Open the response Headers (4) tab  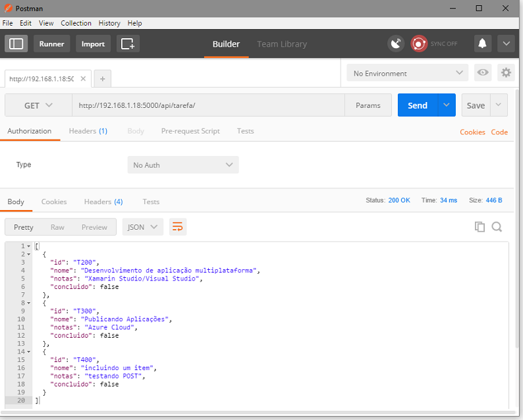tap(103, 201)
